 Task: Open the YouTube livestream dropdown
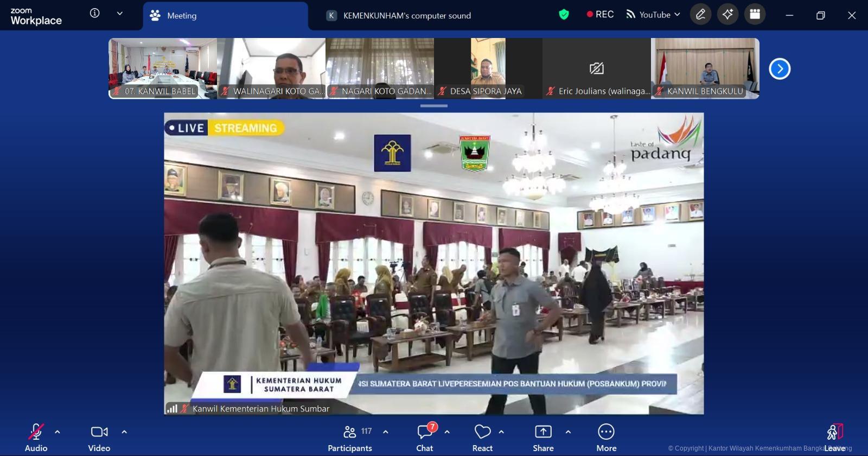tap(653, 15)
